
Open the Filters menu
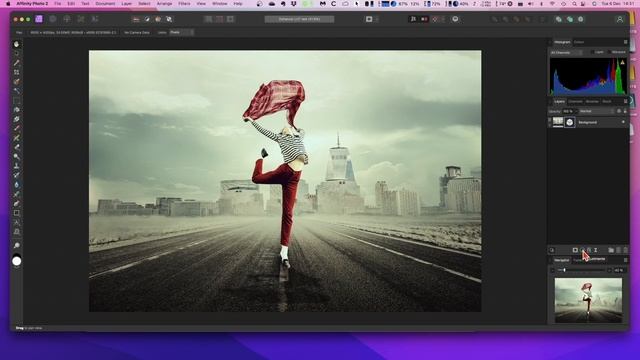tap(184, 4)
